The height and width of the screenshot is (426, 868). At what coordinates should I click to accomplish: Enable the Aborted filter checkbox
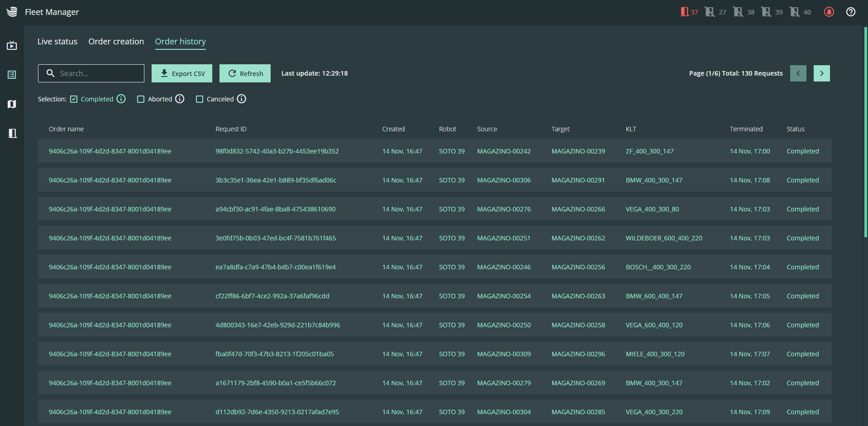click(141, 99)
